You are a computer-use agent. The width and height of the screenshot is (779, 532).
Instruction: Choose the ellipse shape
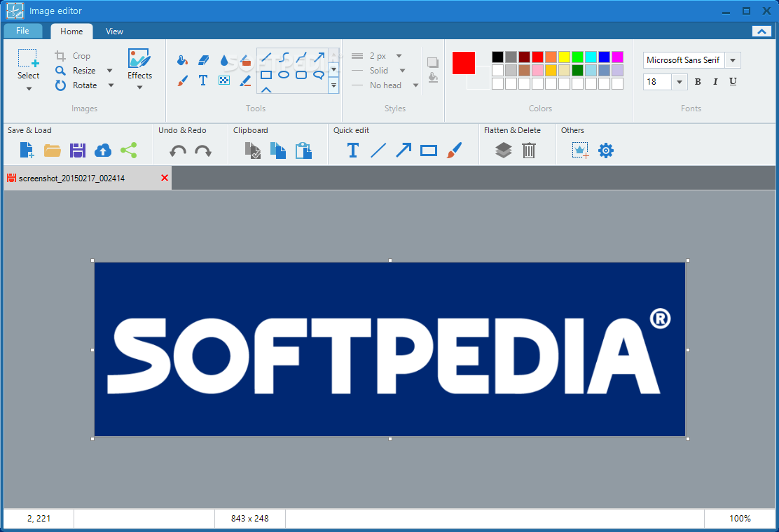tap(284, 75)
